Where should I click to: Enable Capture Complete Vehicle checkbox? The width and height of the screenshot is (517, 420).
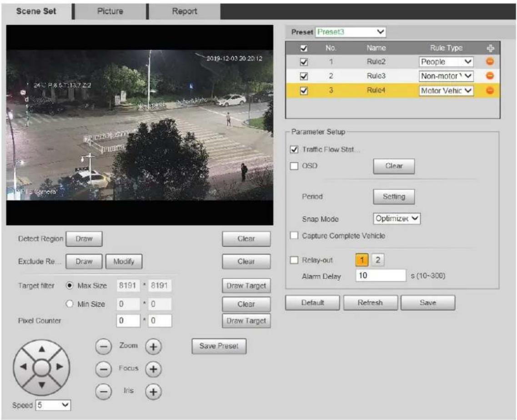click(x=294, y=236)
